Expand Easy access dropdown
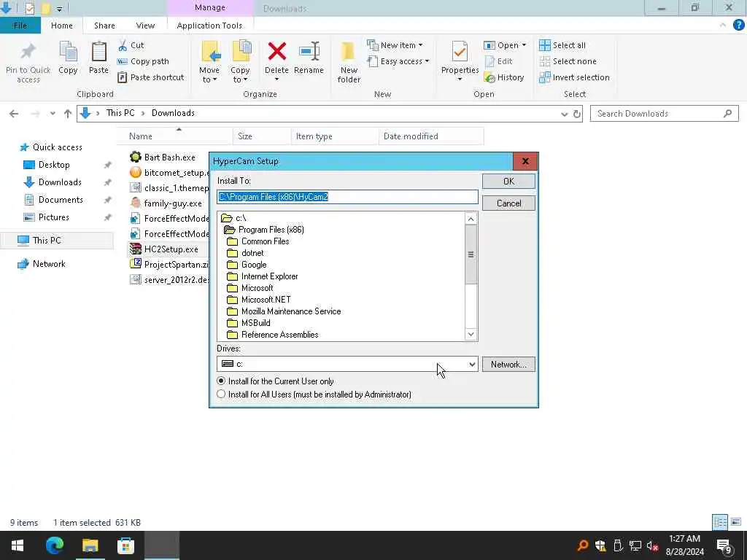 pyautogui.click(x=427, y=61)
